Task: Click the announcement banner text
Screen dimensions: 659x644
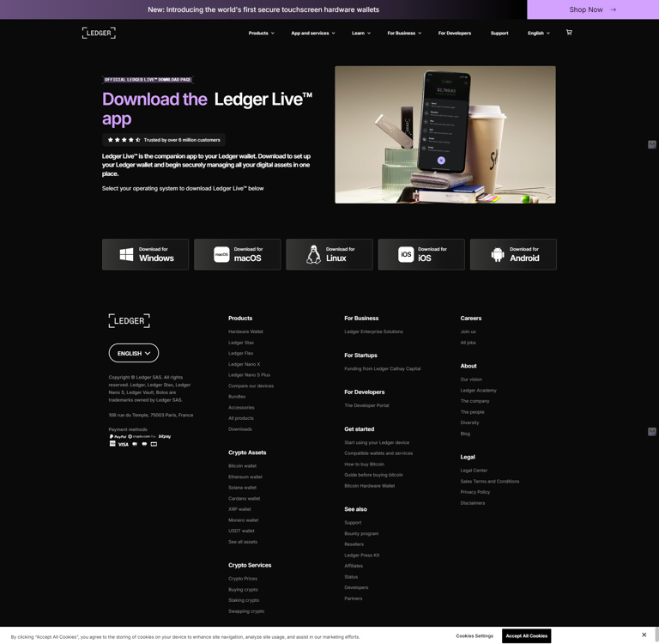Action: click(x=263, y=9)
